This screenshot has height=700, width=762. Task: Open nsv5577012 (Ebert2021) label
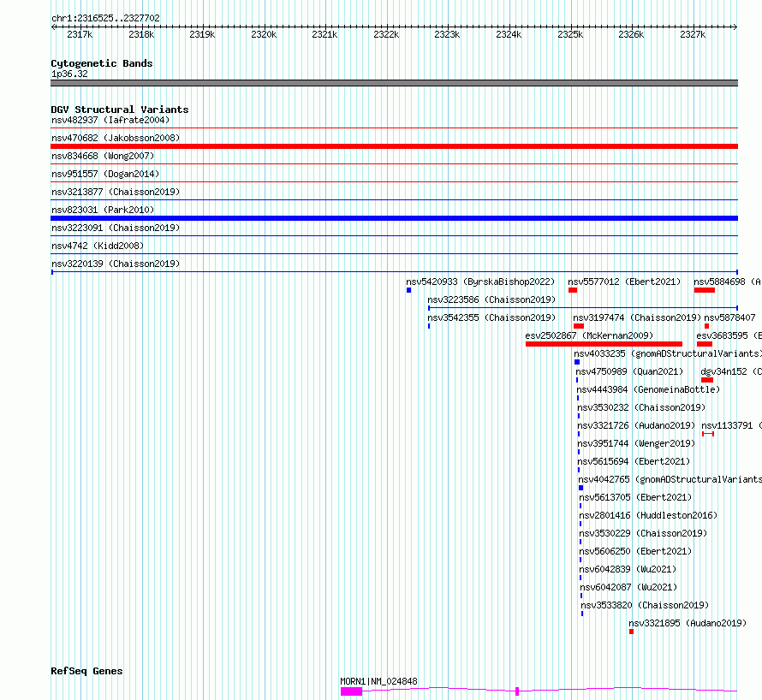pyautogui.click(x=624, y=282)
